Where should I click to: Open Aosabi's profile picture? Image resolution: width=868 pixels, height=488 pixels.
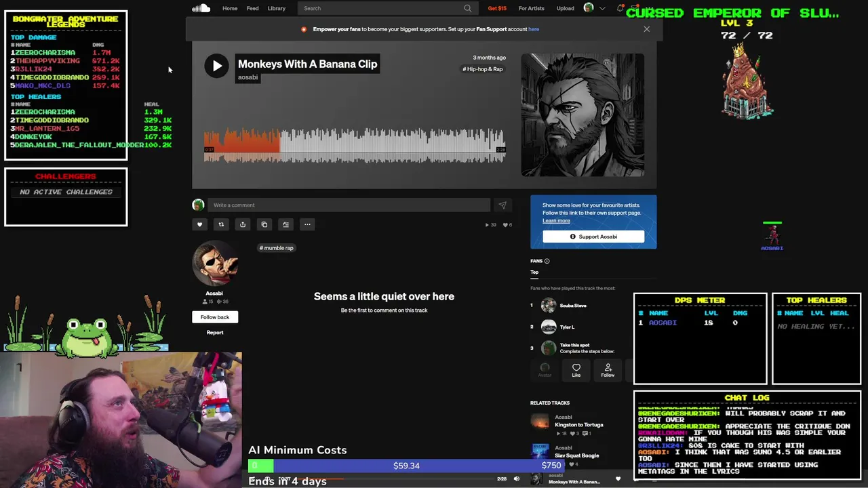214,264
